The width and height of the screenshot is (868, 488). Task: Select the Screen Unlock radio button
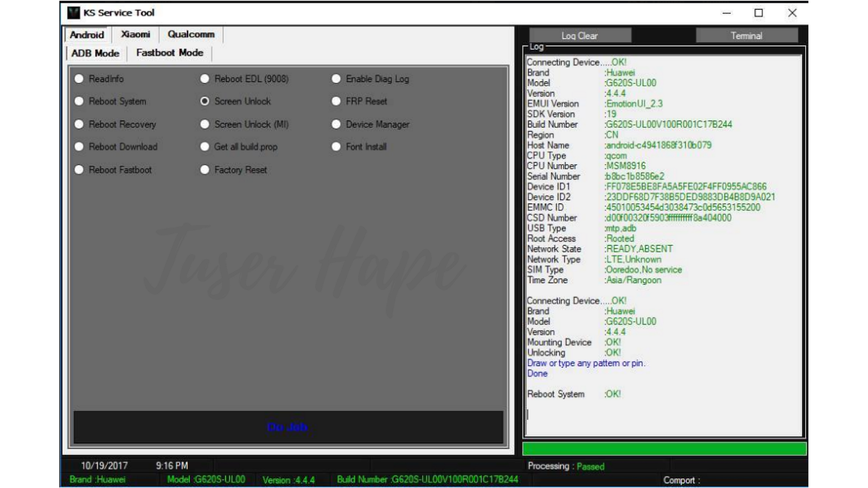pyautogui.click(x=205, y=101)
